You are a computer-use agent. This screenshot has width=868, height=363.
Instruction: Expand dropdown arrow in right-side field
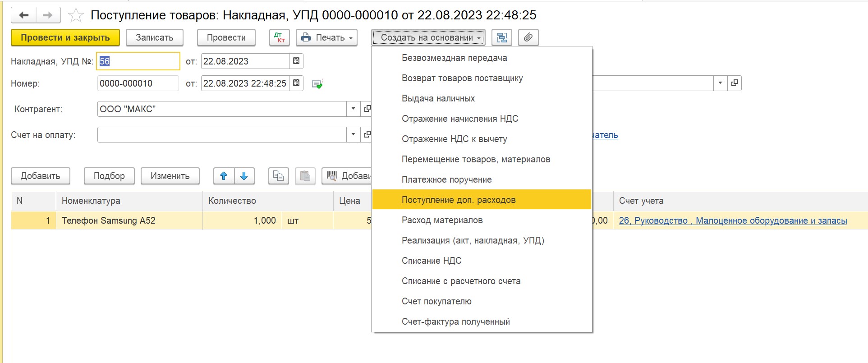coord(720,83)
